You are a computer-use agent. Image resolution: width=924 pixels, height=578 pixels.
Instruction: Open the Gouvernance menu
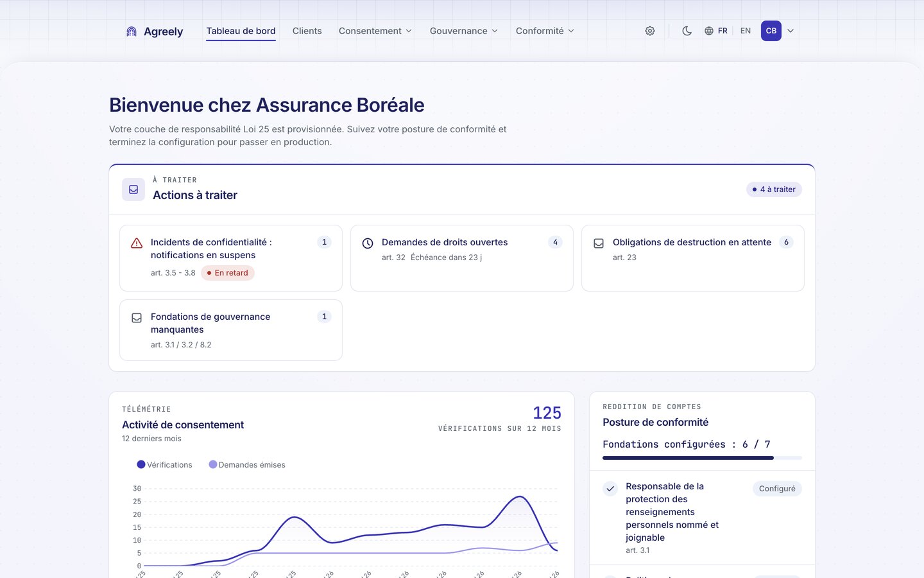coord(463,31)
